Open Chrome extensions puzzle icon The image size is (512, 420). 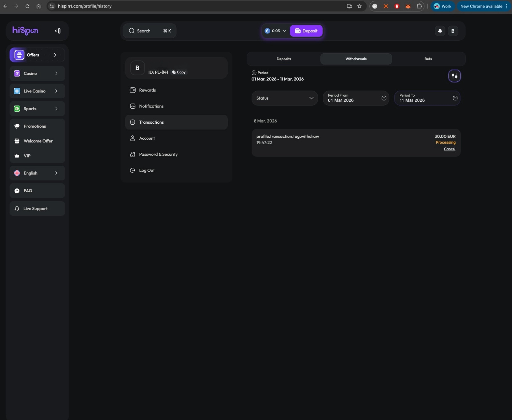419,6
